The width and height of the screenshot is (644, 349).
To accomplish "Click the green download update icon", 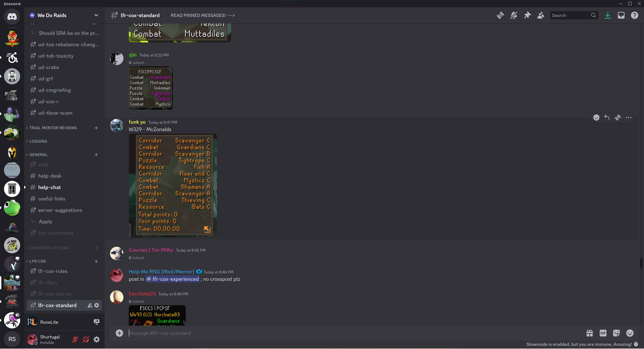I will (x=607, y=15).
